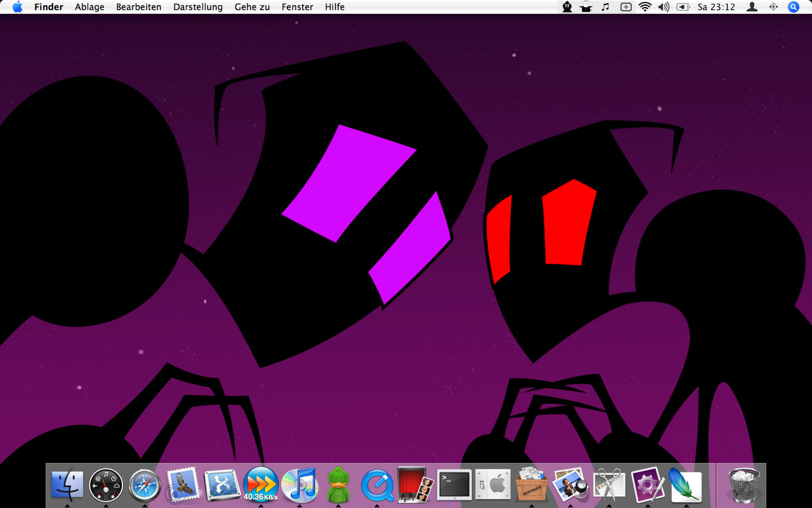Click the Spotlight search icon
Viewport: 812px width, 508px height.
[794, 7]
